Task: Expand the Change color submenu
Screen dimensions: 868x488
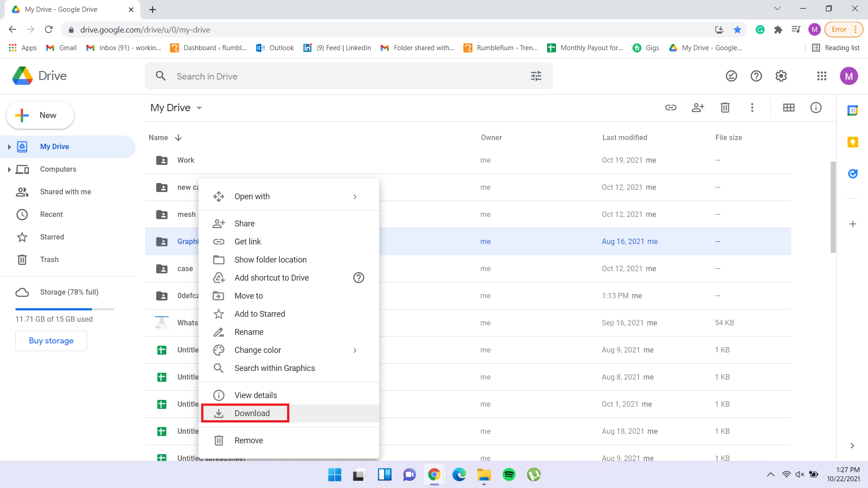Action: coord(355,350)
